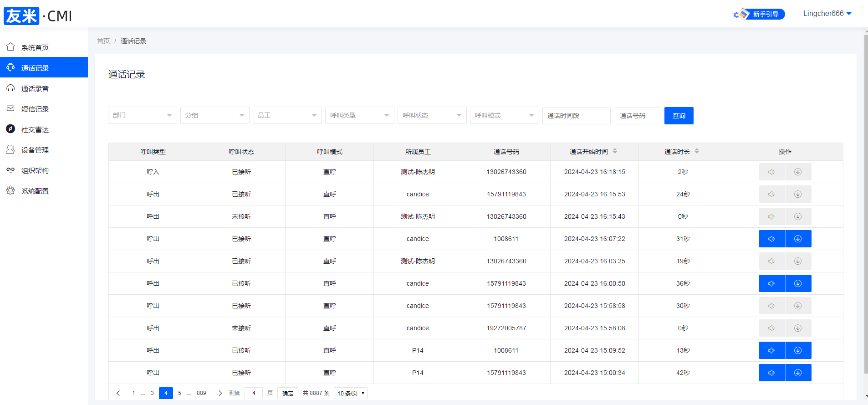Go to next page arrow in pagination
The width and height of the screenshot is (868, 405).
coord(220,393)
